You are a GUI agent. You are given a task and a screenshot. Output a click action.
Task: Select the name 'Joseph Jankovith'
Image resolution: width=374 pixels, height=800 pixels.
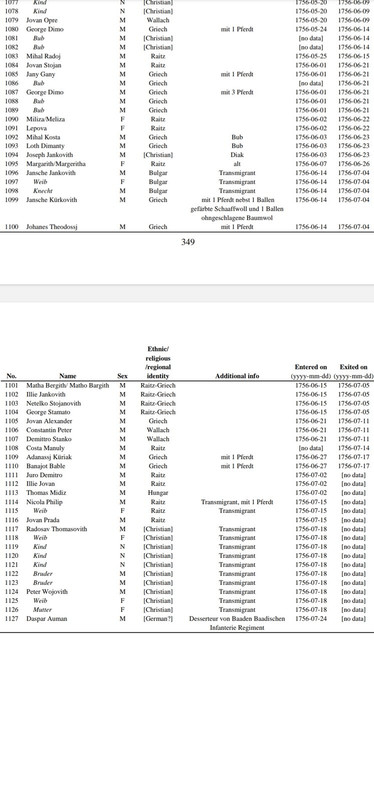tap(49, 155)
